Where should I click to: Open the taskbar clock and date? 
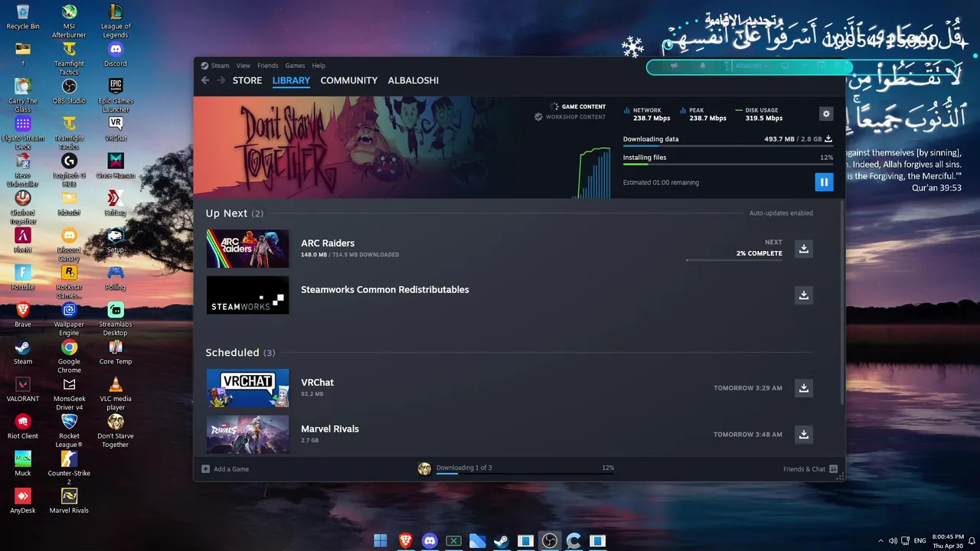[x=948, y=541]
